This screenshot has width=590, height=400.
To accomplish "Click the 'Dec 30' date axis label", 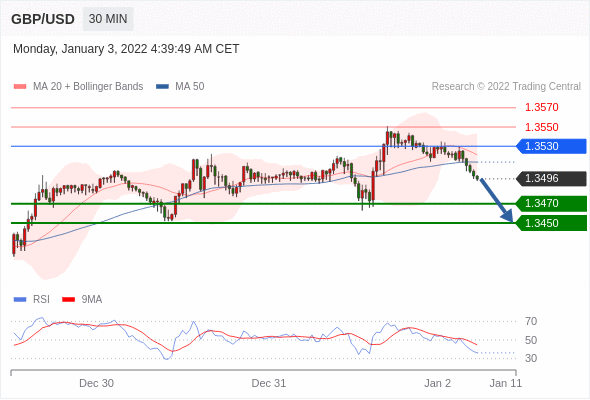I will (x=96, y=383).
